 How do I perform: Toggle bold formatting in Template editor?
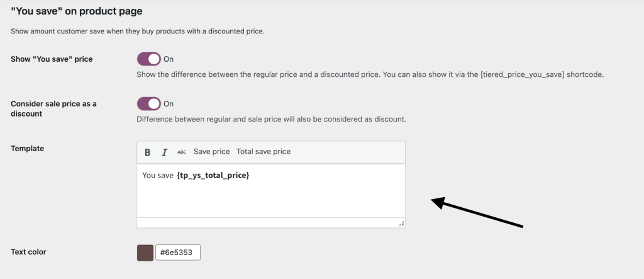click(147, 152)
